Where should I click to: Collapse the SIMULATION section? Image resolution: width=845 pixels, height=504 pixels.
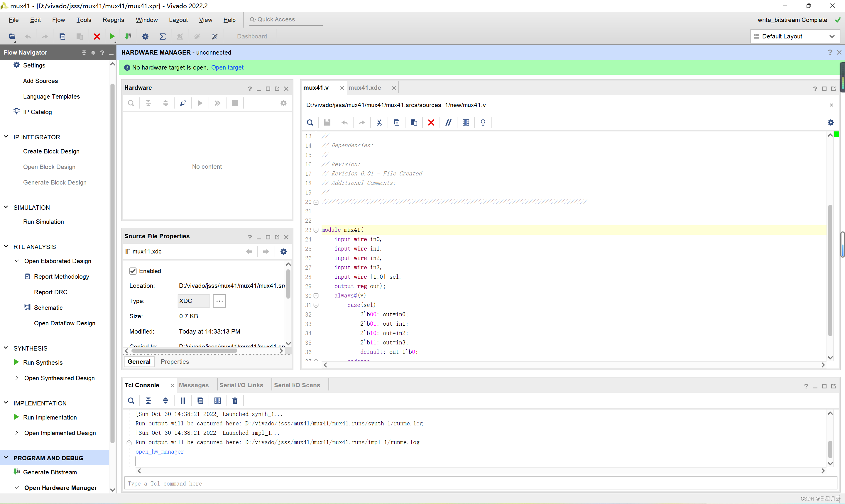pos(6,207)
